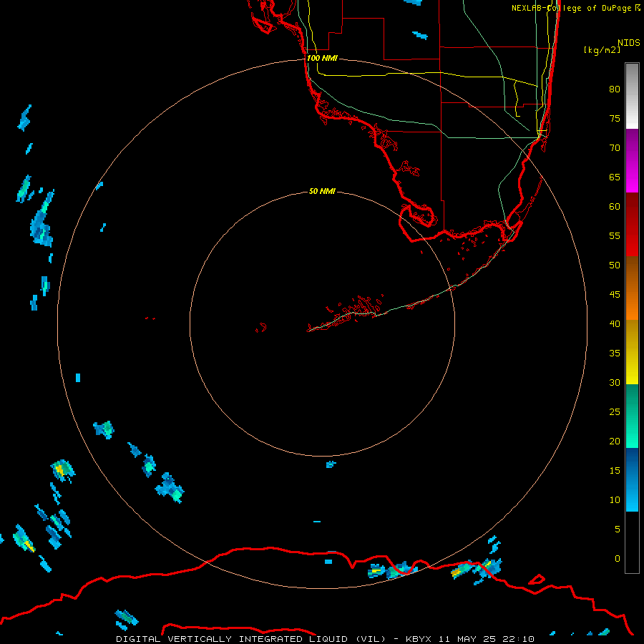
Task: Click the 11 MAY 25 22:10 timestamp
Action: [x=487, y=639]
